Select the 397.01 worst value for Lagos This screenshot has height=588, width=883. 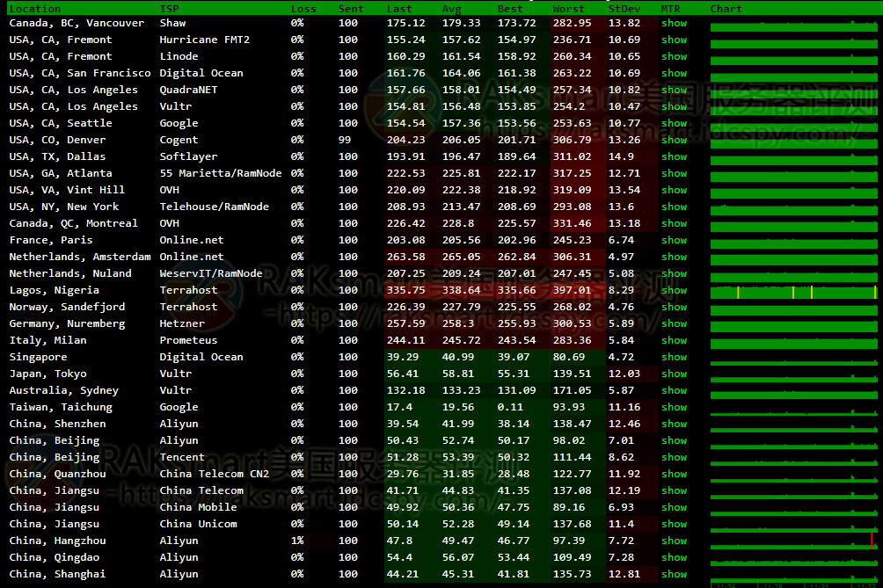click(573, 290)
